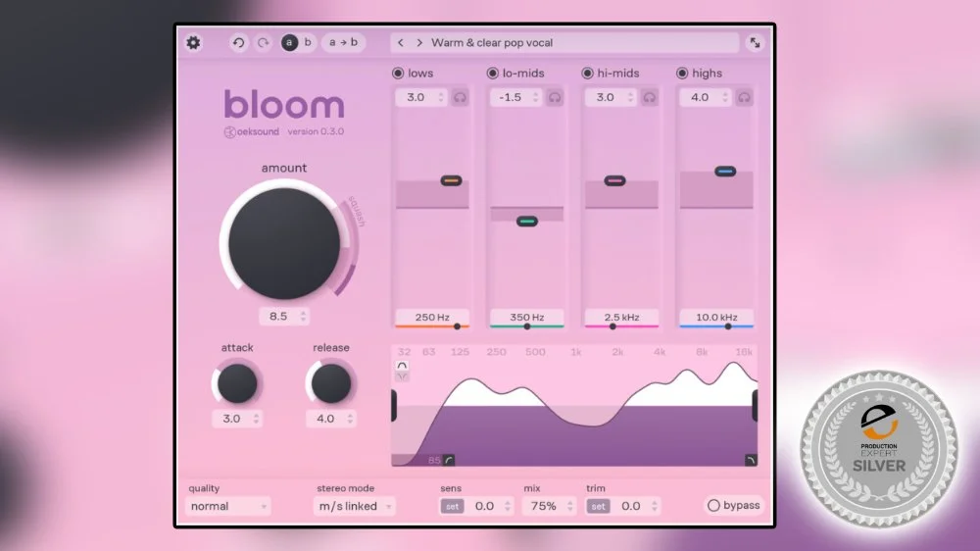Click the amount value field 8.5
Screen dimensions: 980x551
(284, 317)
